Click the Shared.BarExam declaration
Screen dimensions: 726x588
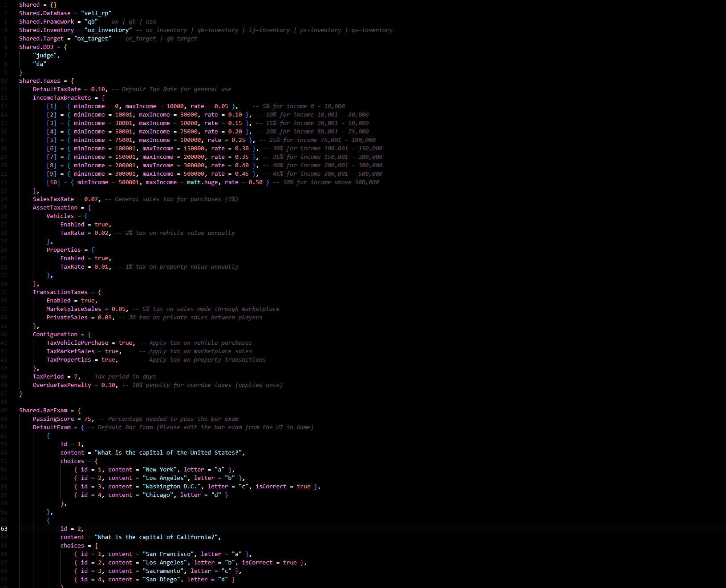pyautogui.click(x=43, y=410)
